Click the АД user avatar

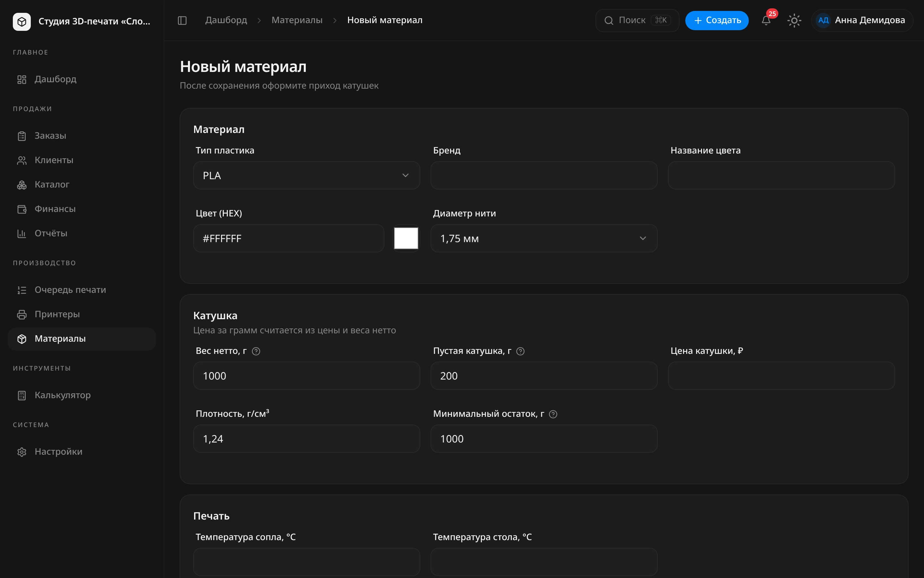click(x=823, y=20)
